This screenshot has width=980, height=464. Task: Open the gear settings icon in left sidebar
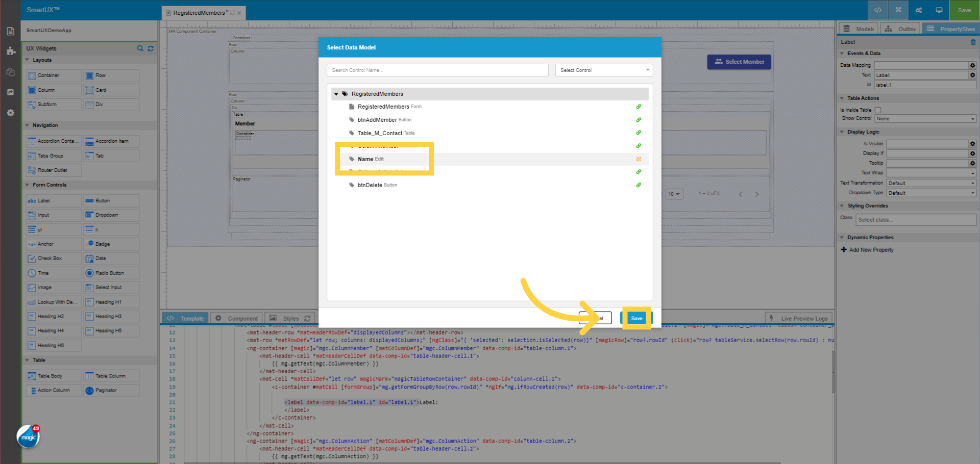tap(10, 113)
